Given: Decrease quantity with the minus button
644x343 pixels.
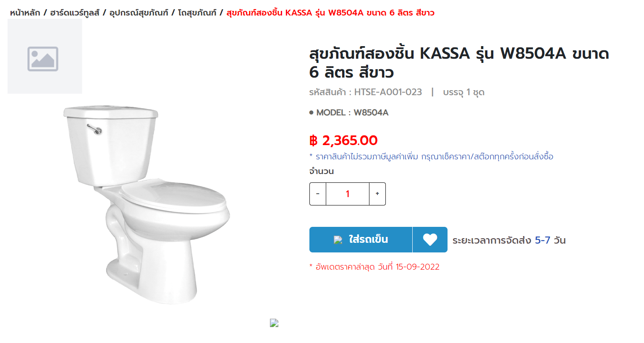Looking at the screenshot, I should [318, 194].
